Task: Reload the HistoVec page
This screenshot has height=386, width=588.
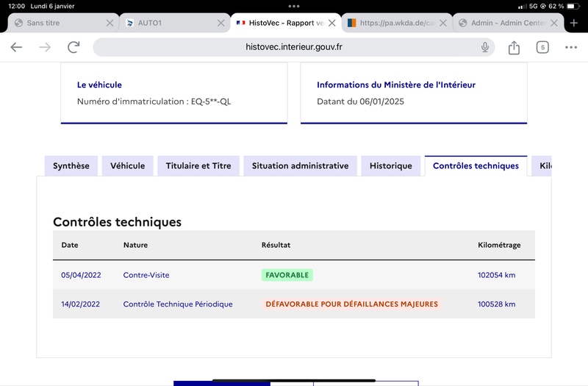Action: 73,47
